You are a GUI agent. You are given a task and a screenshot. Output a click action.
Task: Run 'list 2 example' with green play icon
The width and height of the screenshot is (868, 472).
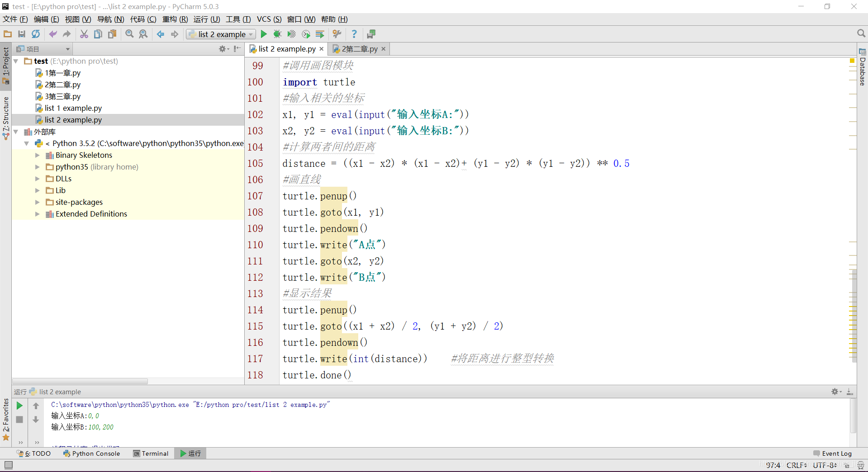(264, 34)
